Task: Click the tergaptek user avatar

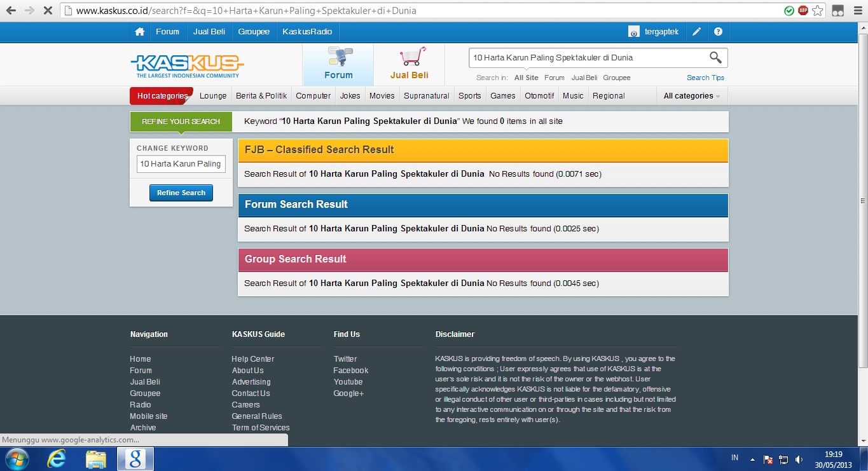Action: [634, 32]
